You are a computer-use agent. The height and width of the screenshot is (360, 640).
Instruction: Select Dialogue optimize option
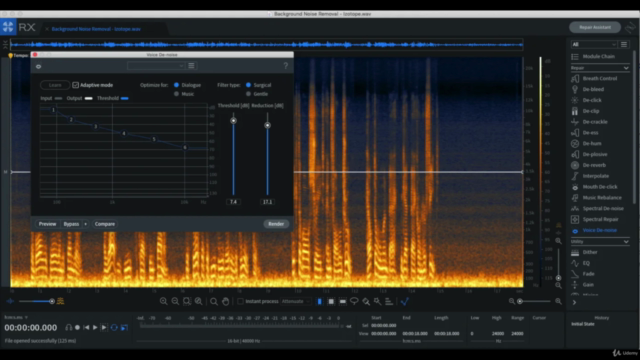pyautogui.click(x=176, y=85)
